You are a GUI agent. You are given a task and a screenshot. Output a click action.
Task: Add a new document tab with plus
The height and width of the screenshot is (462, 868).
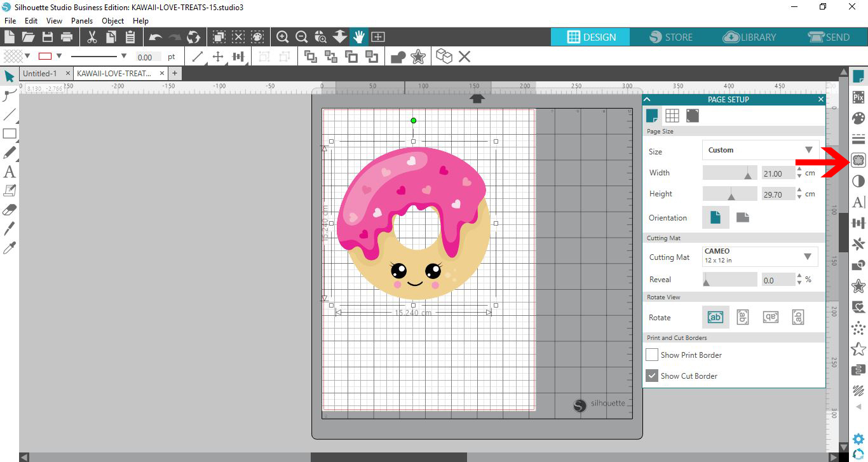pos(174,74)
